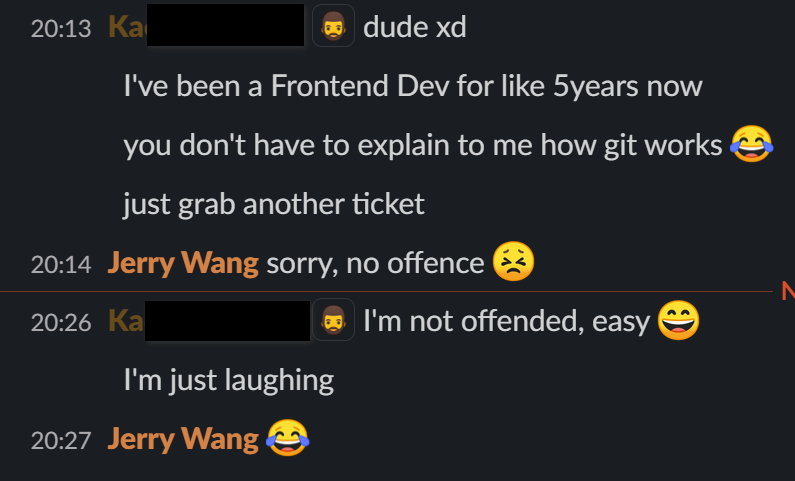Click the grinning emoji after 'easy'
The width and height of the screenshot is (795, 481).
pos(678,320)
